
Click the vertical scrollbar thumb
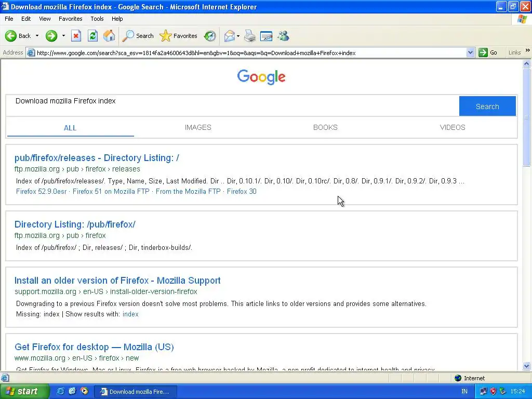pyautogui.click(x=527, y=117)
